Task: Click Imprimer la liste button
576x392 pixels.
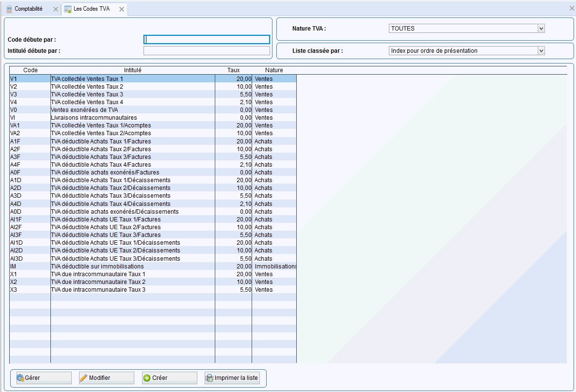Action: click(x=232, y=377)
